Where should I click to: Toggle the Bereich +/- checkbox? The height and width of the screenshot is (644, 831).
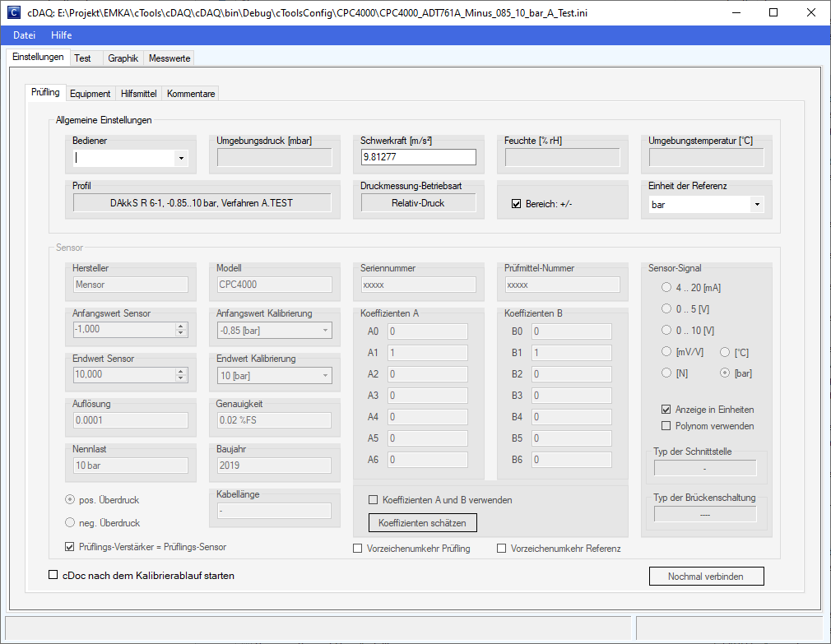[517, 204]
